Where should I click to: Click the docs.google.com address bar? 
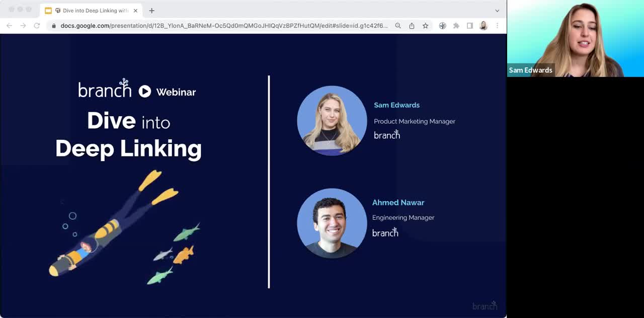[224, 26]
